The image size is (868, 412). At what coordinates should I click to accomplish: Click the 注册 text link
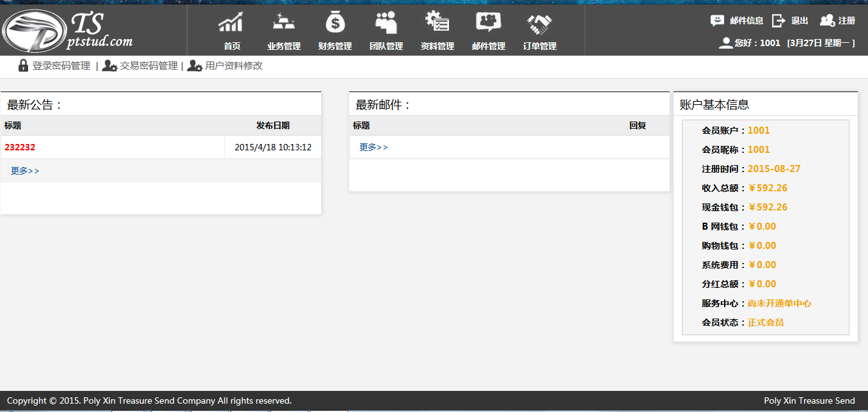(x=847, y=20)
